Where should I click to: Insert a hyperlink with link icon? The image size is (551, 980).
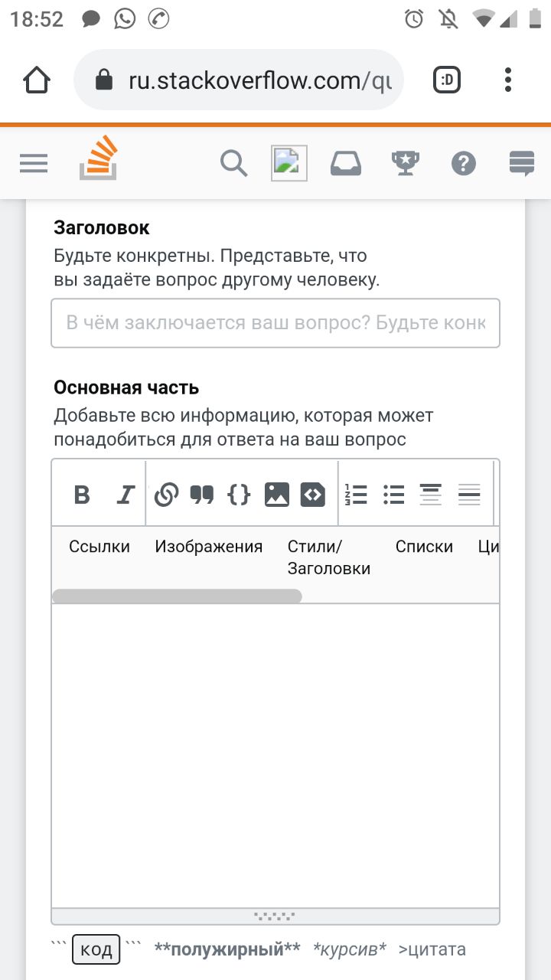tap(166, 495)
